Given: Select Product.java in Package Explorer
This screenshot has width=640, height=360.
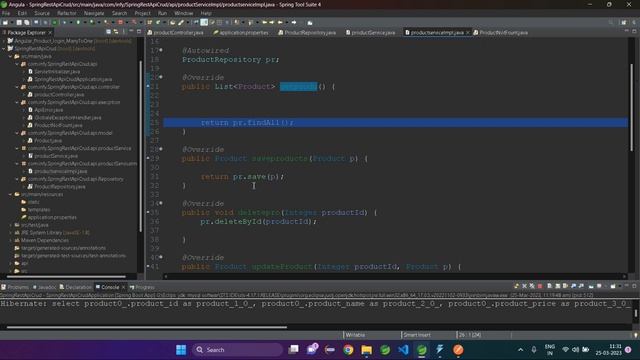Looking at the screenshot, I should click(x=48, y=140).
